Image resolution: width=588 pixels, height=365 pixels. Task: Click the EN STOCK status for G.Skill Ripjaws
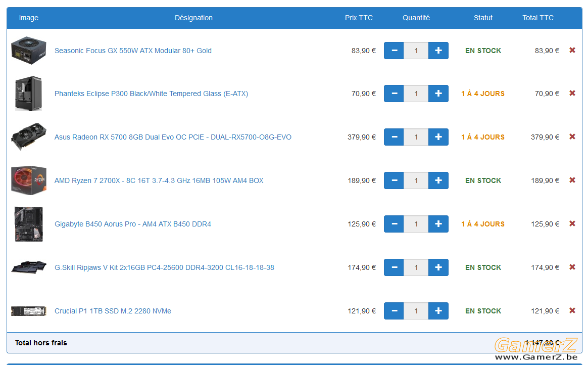pos(483,267)
